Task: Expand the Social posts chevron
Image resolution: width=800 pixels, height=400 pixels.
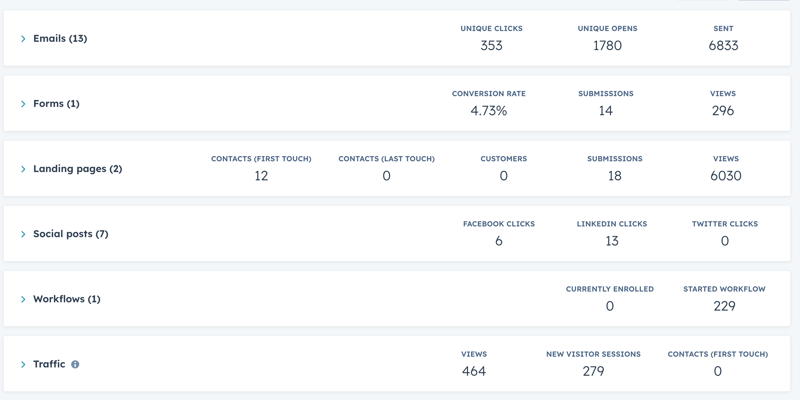Action: coord(23,234)
